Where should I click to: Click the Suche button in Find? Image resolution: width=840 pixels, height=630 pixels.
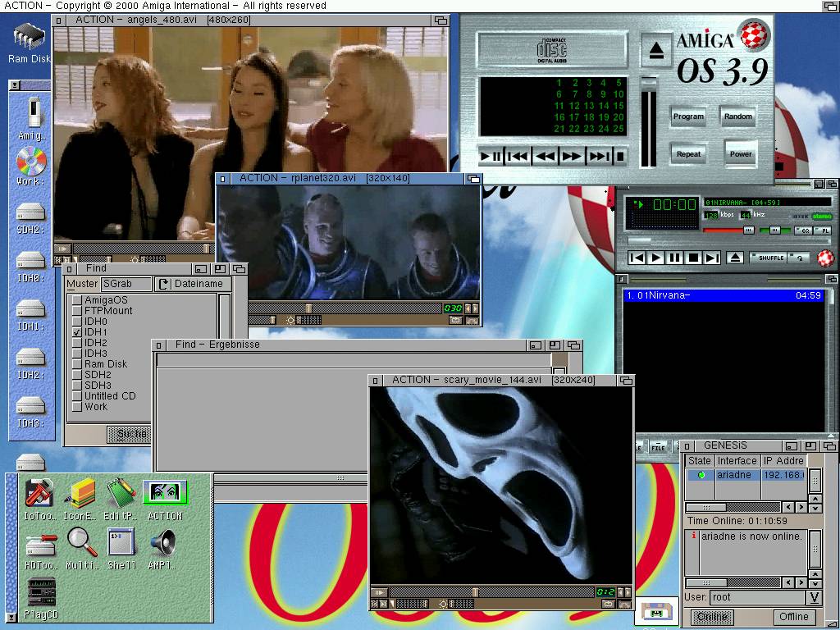click(x=129, y=434)
